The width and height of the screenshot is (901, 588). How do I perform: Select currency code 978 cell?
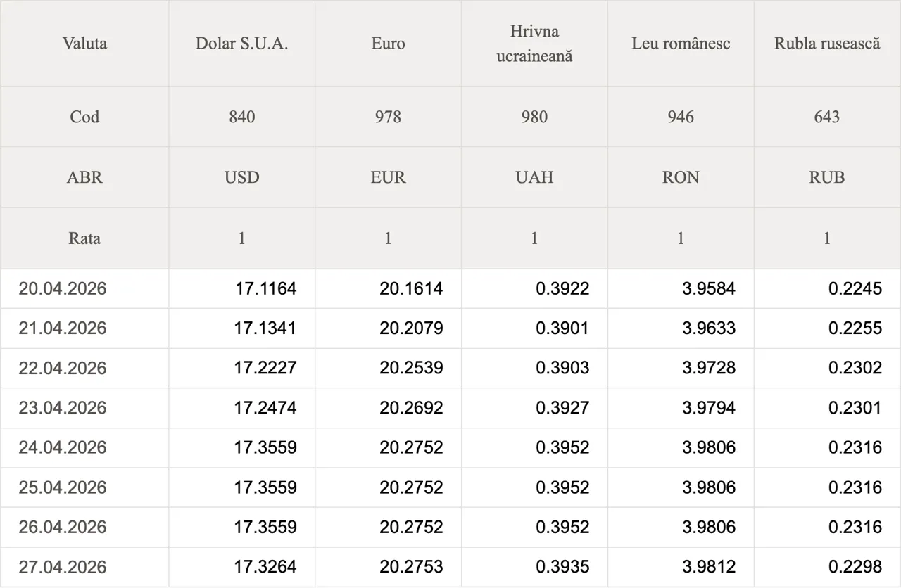388,117
